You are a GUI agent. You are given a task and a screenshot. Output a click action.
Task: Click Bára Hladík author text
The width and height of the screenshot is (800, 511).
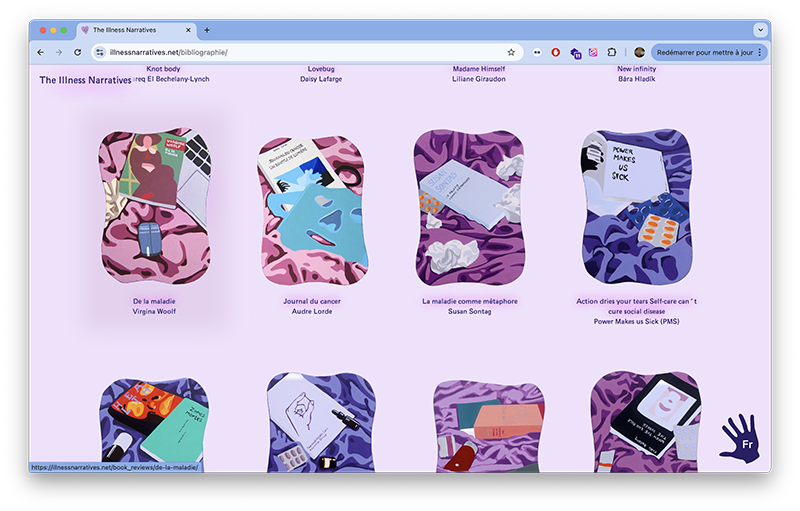pyautogui.click(x=637, y=79)
